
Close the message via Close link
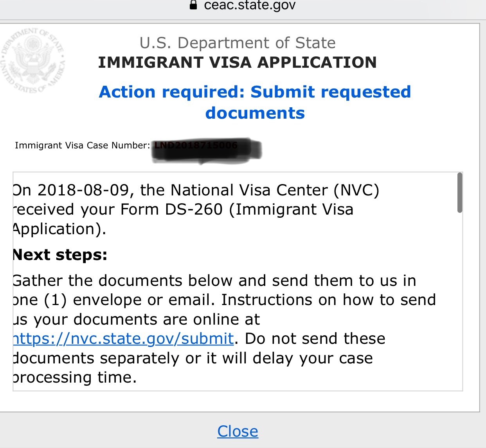tap(238, 431)
